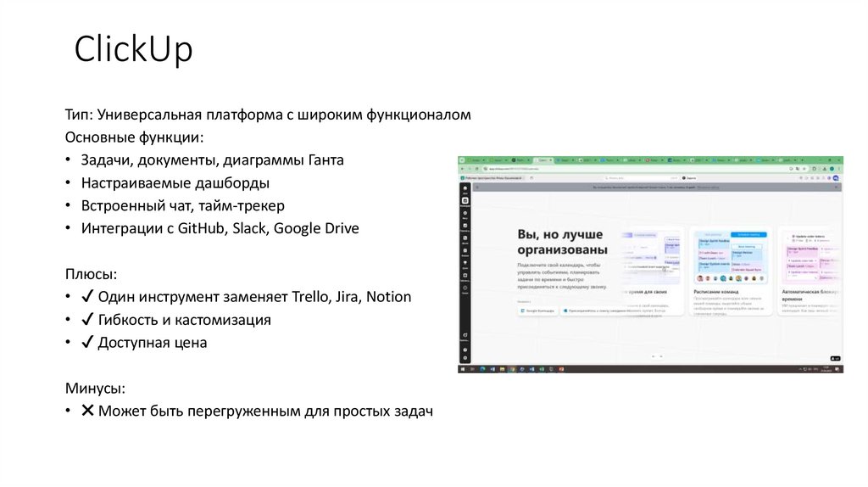Open Home in the ClickUp sidebar

coord(465,189)
